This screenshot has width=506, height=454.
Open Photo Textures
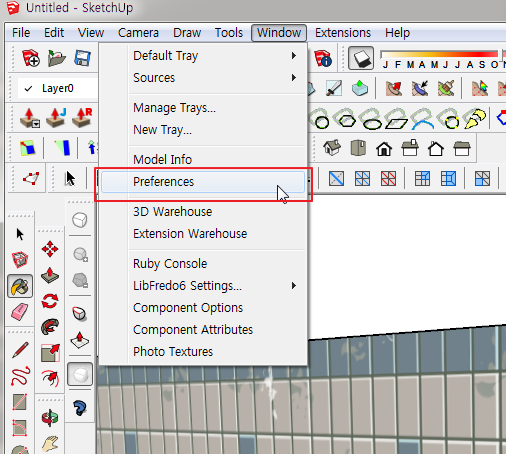203,352
